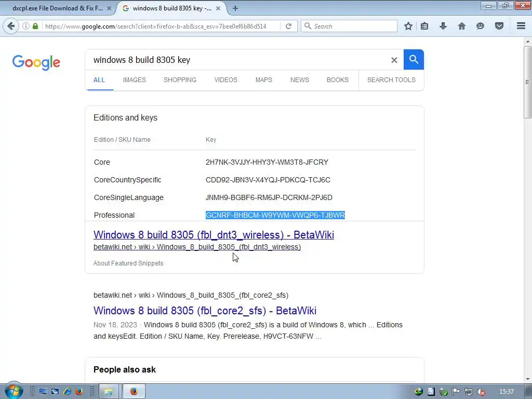
Task: Launch Firefox from the quick launch bar
Action: click(x=79, y=392)
